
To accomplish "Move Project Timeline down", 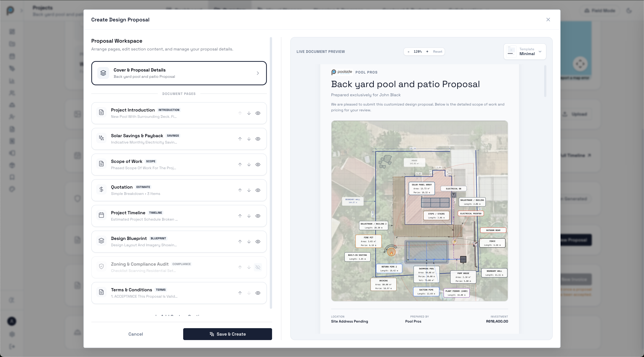I will [249, 216].
